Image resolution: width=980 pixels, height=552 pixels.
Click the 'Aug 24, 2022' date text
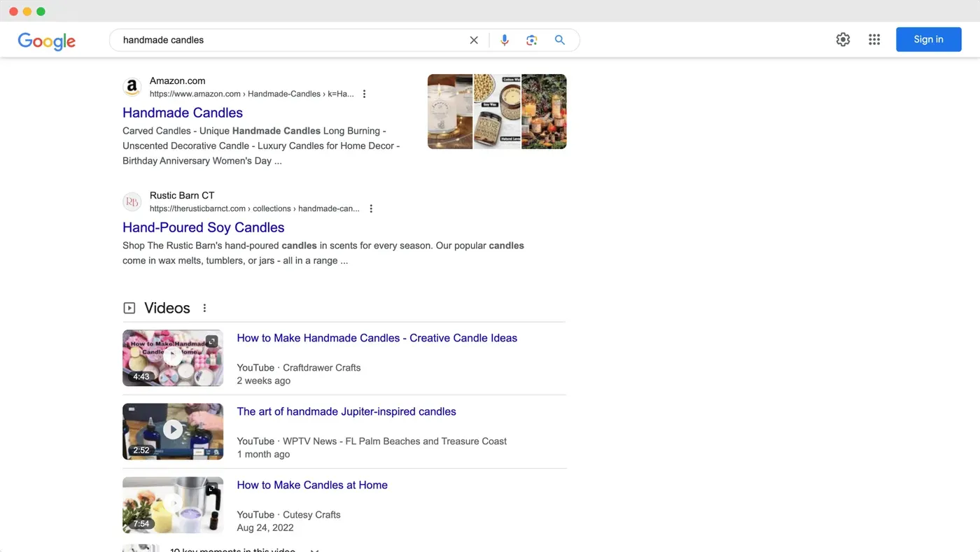(265, 528)
